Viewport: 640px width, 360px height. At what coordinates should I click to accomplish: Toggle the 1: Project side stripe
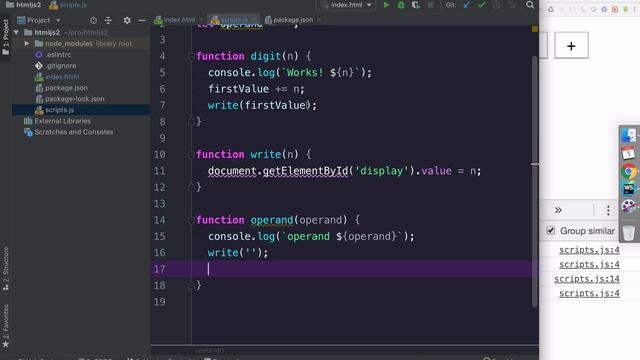coord(6,38)
